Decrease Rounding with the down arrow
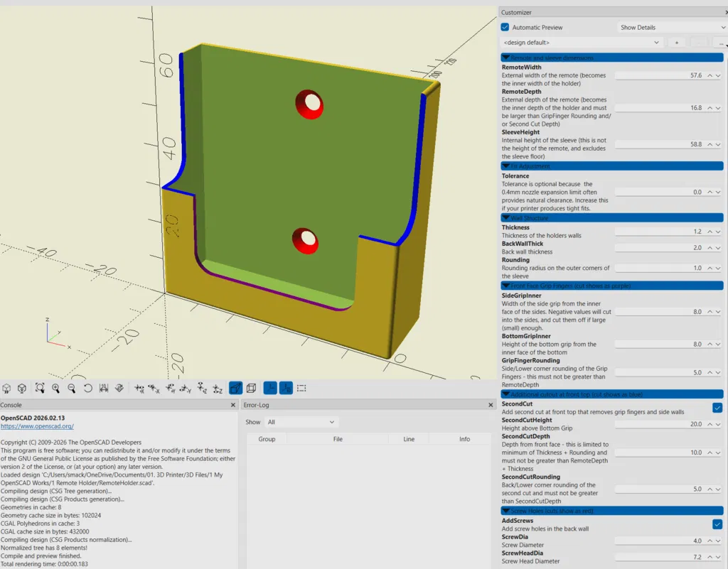This screenshot has width=728, height=569. click(718, 268)
